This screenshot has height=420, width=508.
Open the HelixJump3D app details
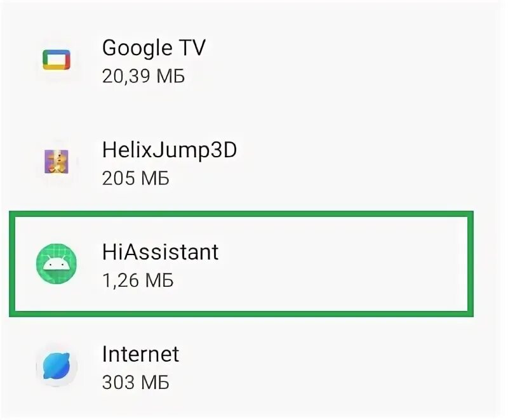coord(170,150)
